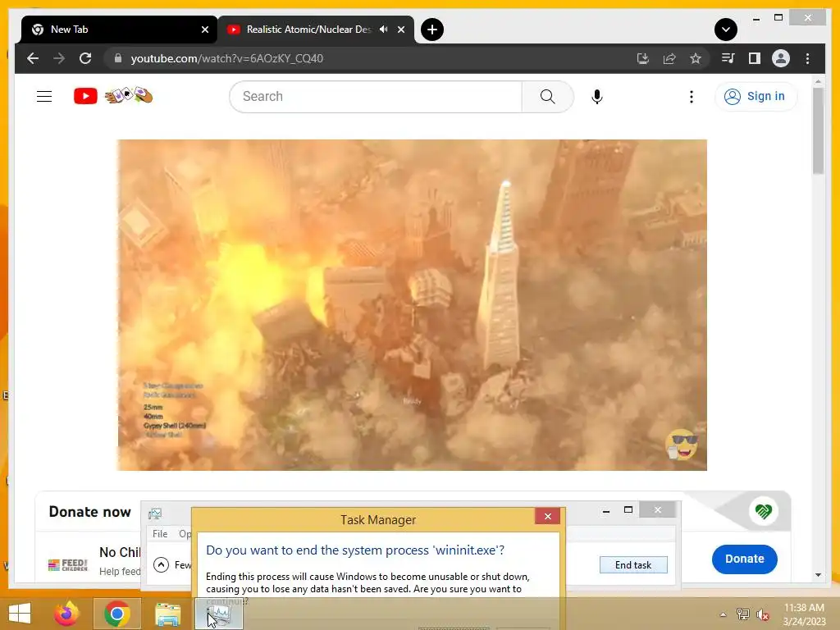Screen dimensions: 840x630
Task: Click the muted volume tray icon
Action: click(x=763, y=614)
